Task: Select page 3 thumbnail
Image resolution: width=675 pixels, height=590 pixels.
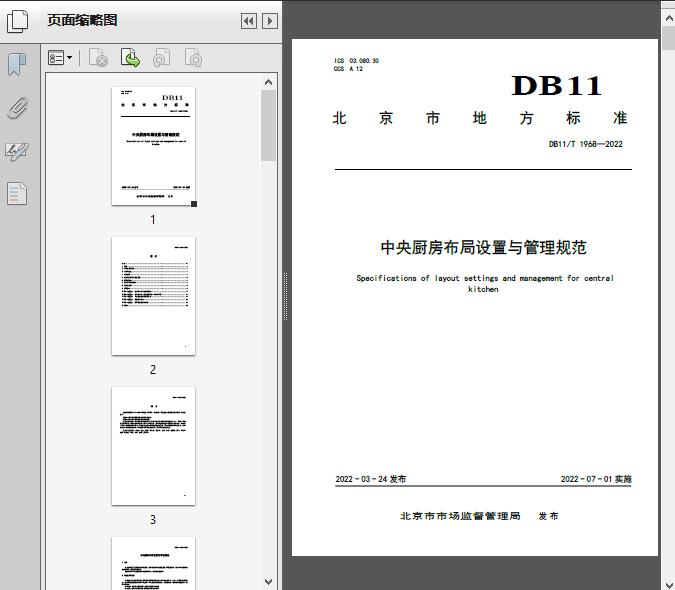Action: pyautogui.click(x=153, y=446)
